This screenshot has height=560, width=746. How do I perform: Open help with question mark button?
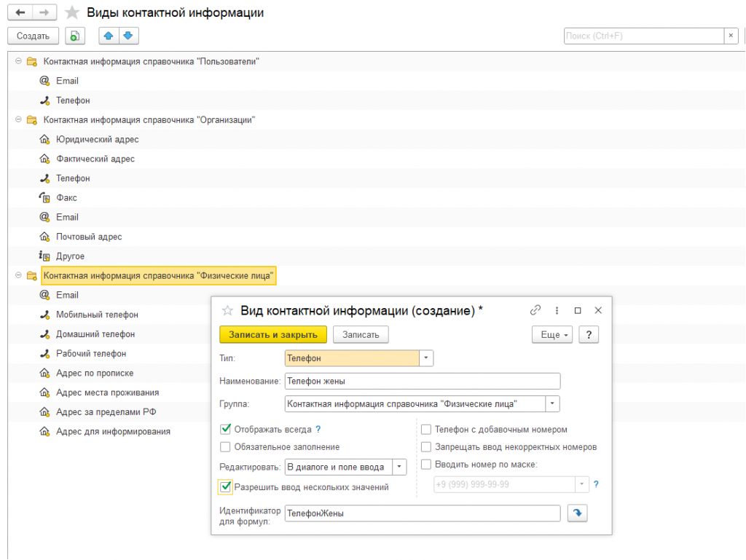(589, 335)
